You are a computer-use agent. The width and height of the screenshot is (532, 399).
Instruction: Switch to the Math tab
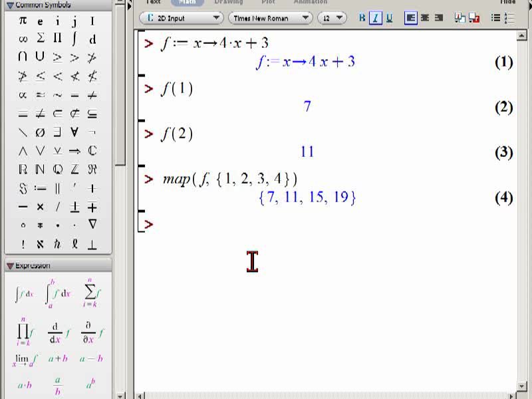point(188,3)
